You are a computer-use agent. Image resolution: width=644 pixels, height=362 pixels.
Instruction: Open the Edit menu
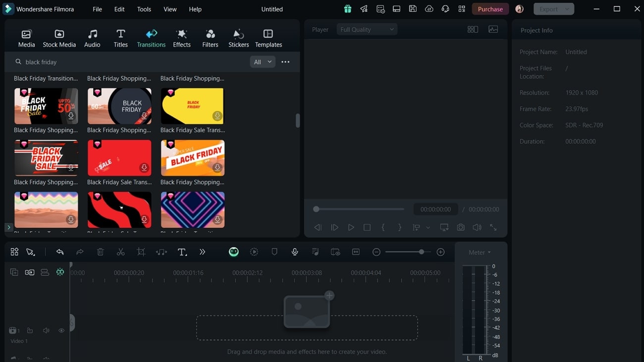(x=119, y=9)
